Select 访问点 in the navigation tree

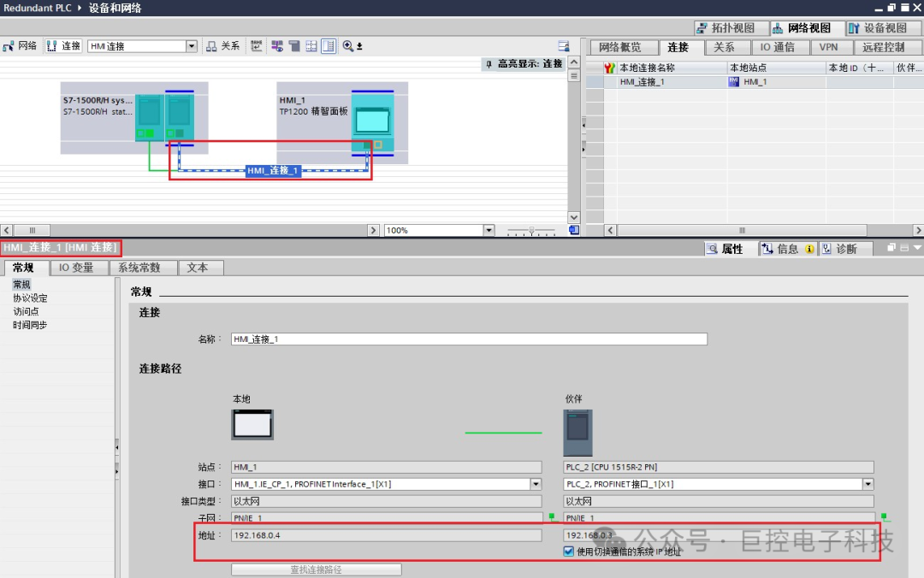click(x=26, y=311)
